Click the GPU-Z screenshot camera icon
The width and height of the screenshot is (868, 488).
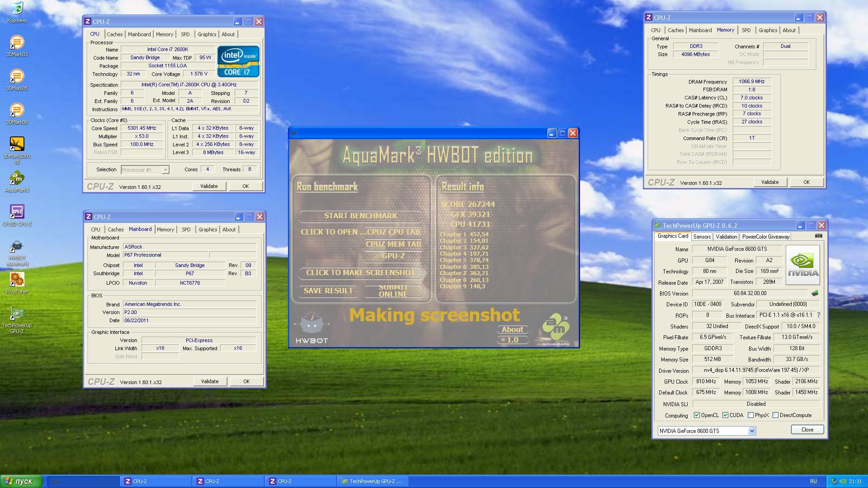pyautogui.click(x=819, y=236)
